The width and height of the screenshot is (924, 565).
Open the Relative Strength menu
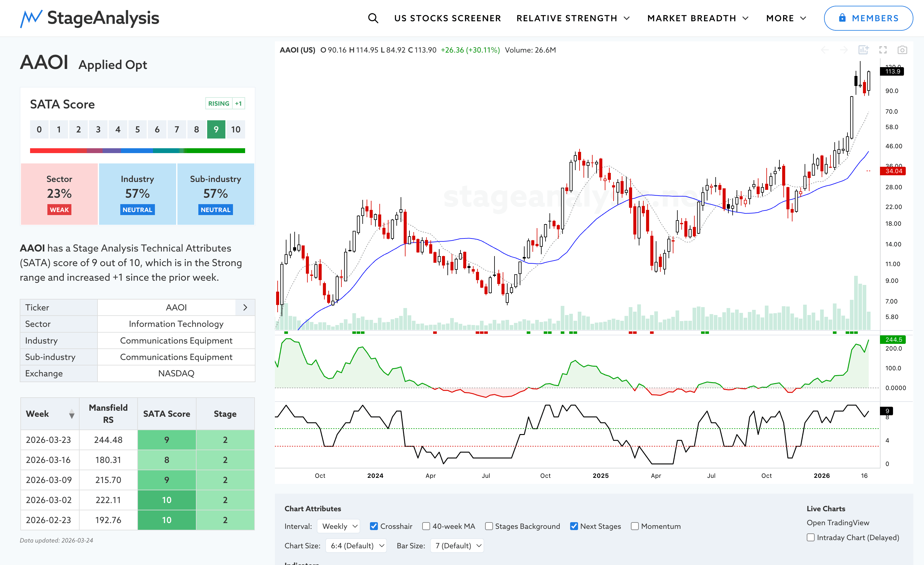(x=573, y=18)
